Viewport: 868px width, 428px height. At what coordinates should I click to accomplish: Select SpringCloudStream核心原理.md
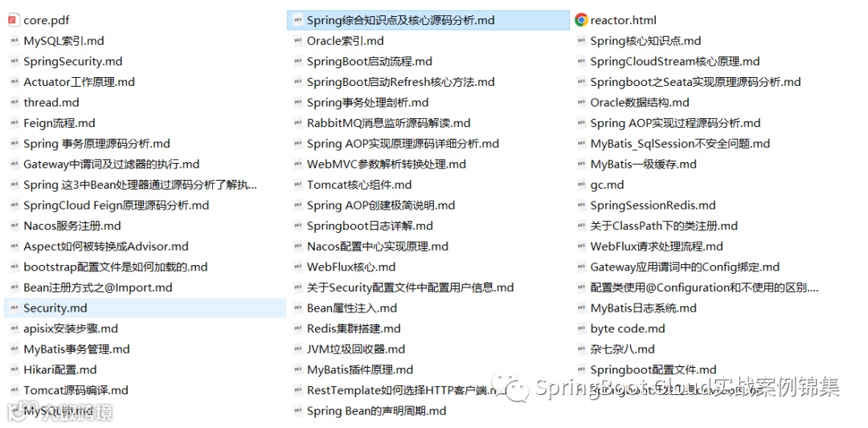click(675, 61)
